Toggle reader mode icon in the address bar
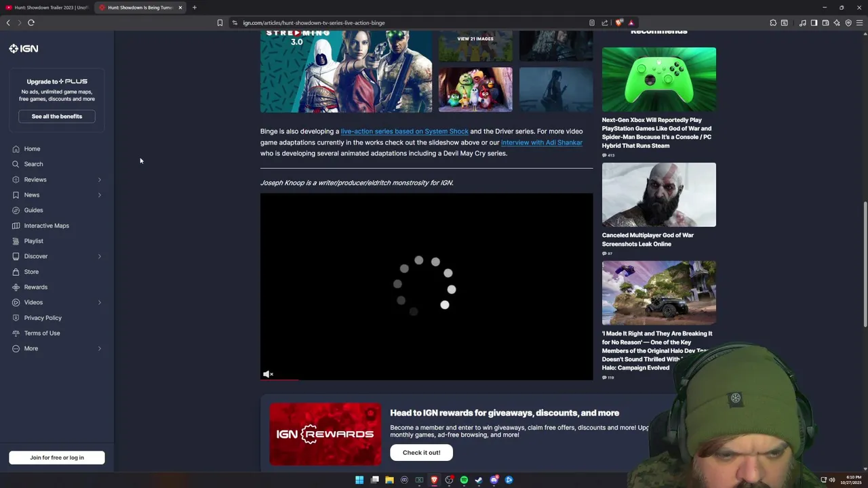868x488 pixels. 592,22
